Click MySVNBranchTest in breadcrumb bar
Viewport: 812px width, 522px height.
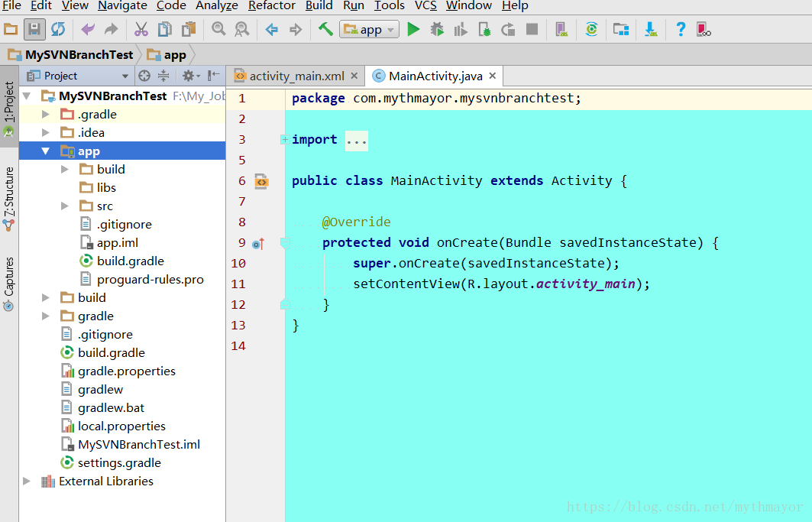[71, 55]
